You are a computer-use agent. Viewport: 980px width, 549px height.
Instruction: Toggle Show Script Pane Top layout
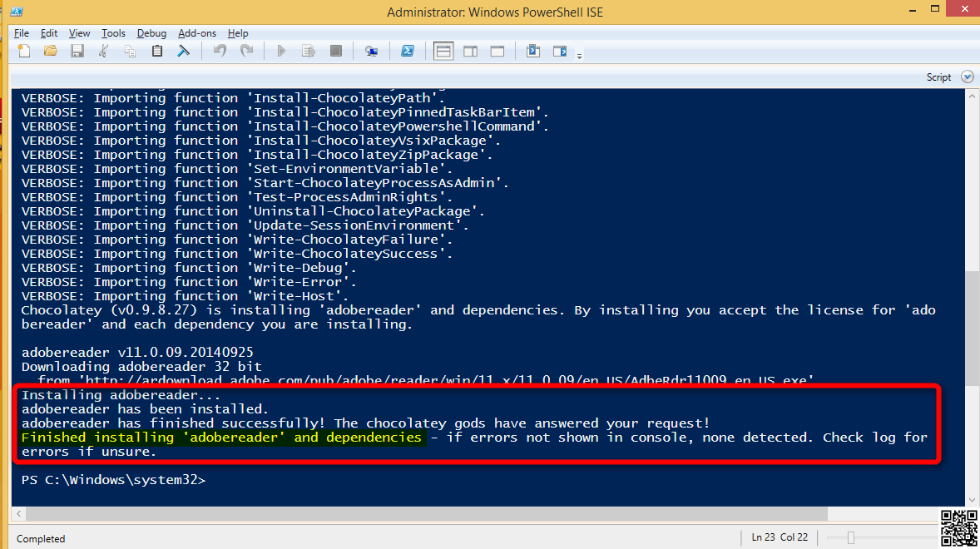[x=443, y=52]
